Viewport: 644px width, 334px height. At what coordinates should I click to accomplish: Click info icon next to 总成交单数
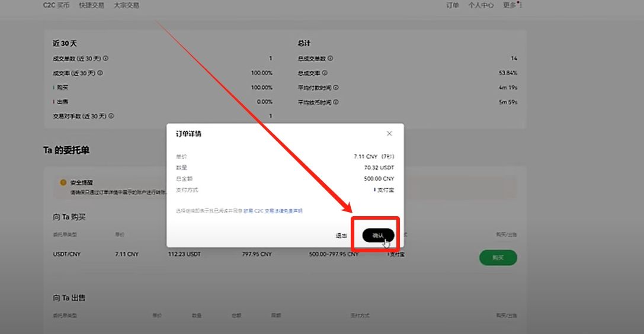pyautogui.click(x=331, y=59)
